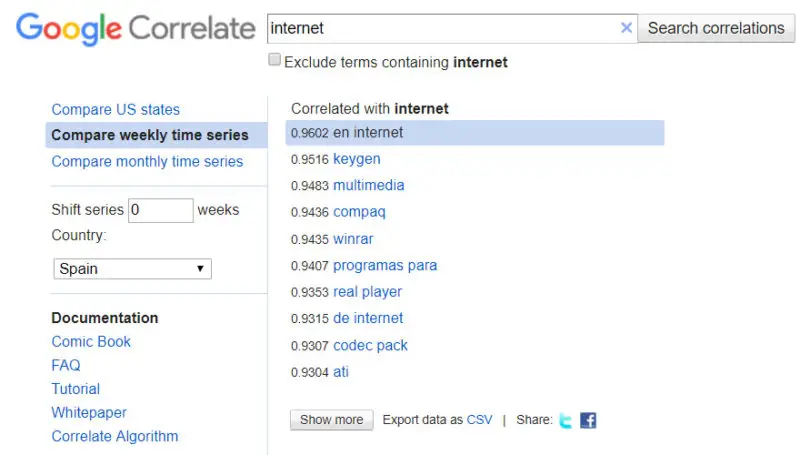800x455 pixels.
Task: Click the Facebook share icon
Action: (588, 420)
